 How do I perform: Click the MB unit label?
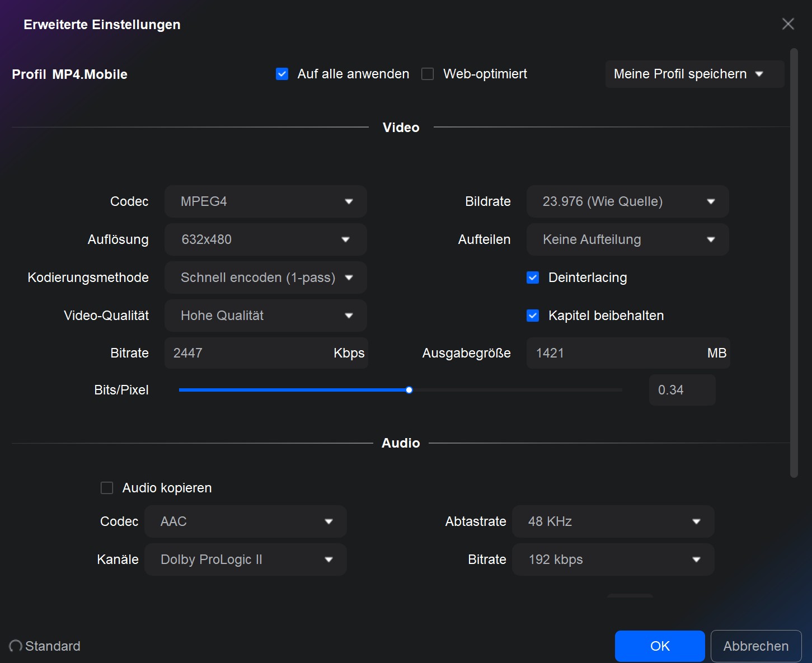[717, 353]
